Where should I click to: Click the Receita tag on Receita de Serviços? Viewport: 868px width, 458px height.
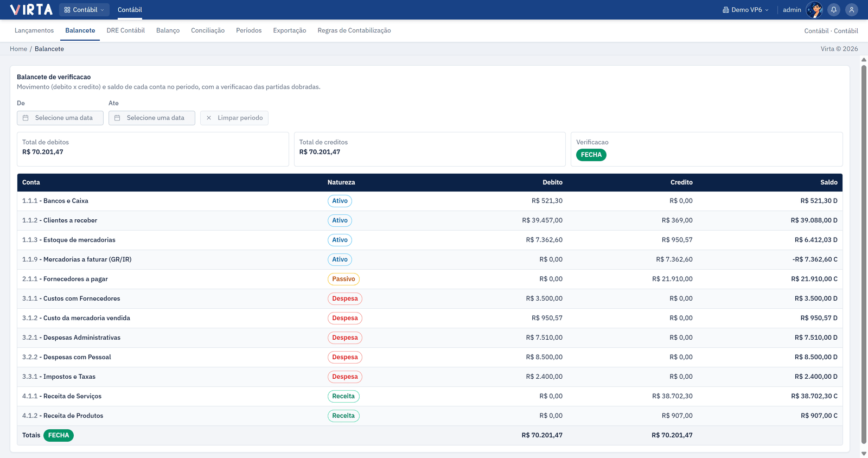(343, 396)
